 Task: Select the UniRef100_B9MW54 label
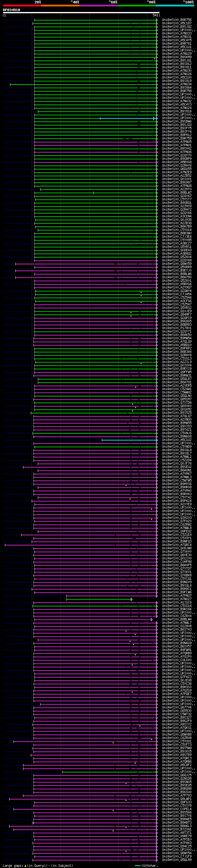coord(177,338)
